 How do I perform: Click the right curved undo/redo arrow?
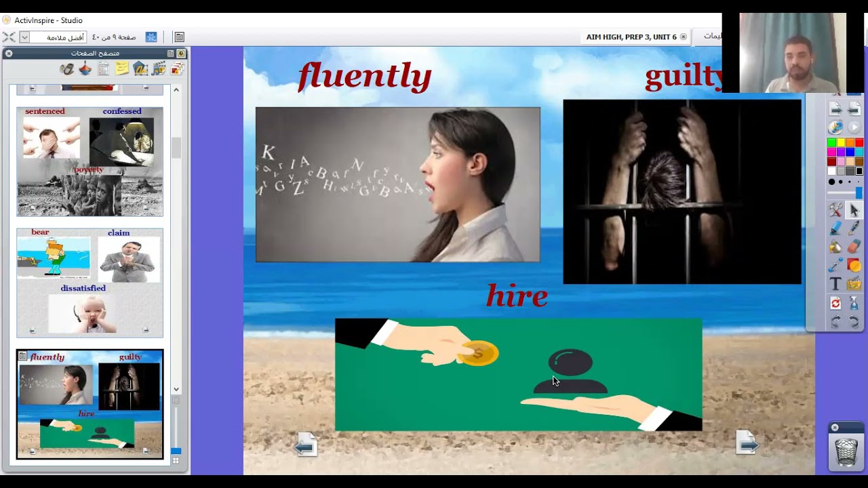click(x=854, y=321)
